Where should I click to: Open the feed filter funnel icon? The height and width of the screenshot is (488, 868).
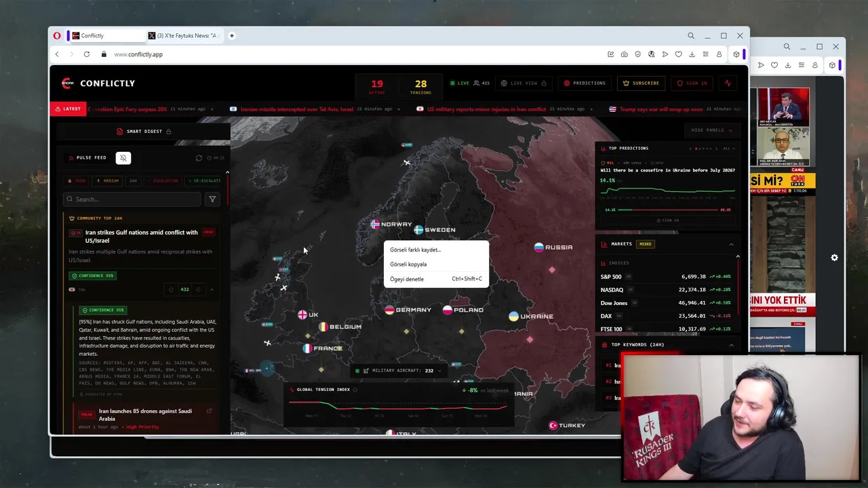212,199
